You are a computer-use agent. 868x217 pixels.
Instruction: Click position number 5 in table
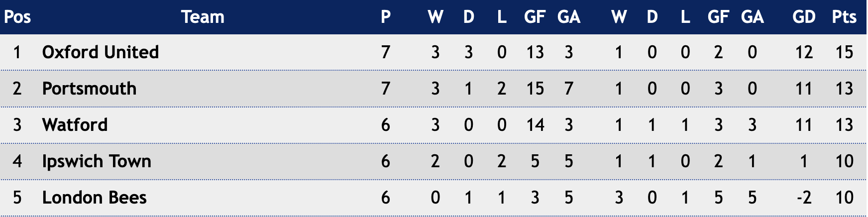click(x=17, y=198)
